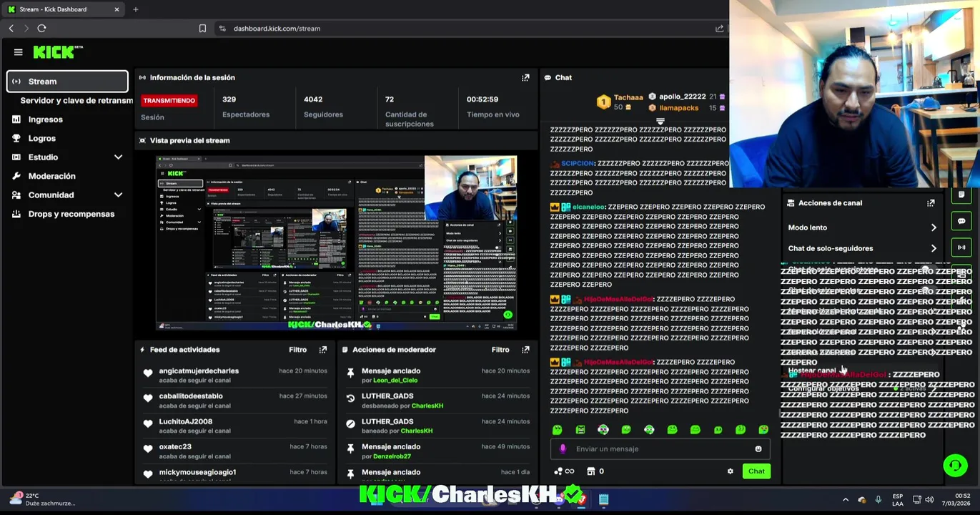Click inside the Enviar un mensaje field

(659, 448)
